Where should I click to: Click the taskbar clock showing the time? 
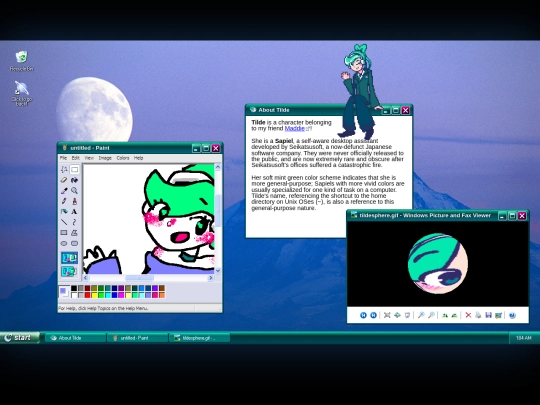point(523,338)
